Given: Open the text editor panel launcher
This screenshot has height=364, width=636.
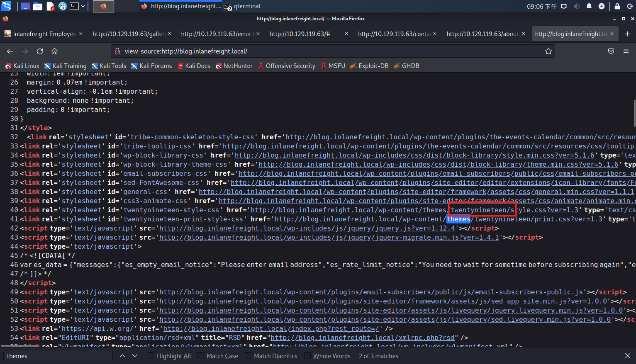Looking at the screenshot, I should (51, 6).
